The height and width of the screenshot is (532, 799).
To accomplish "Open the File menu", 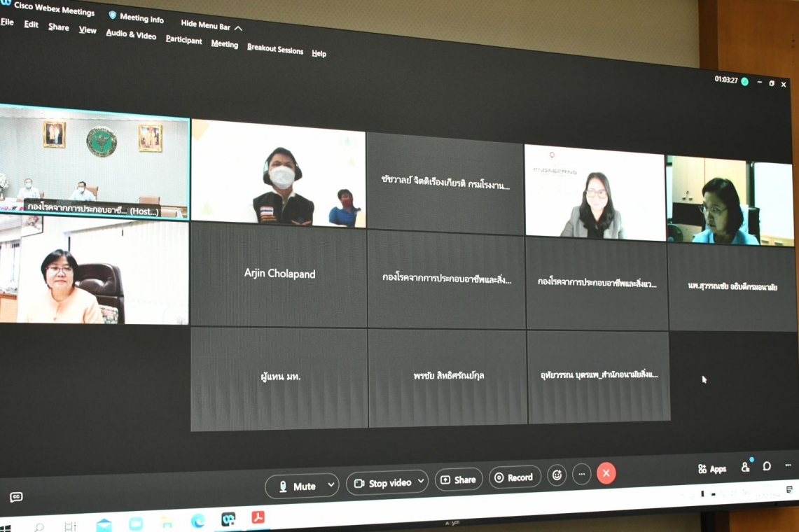I will click(7, 22).
